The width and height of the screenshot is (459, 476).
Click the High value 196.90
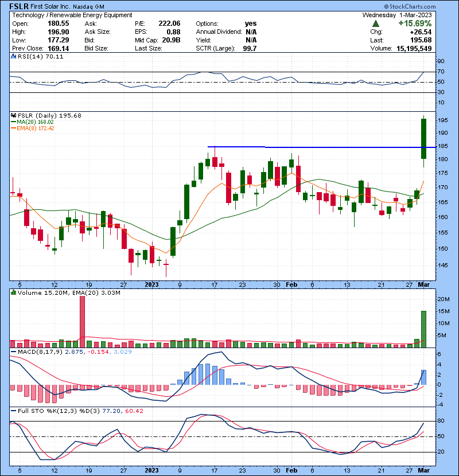59,32
